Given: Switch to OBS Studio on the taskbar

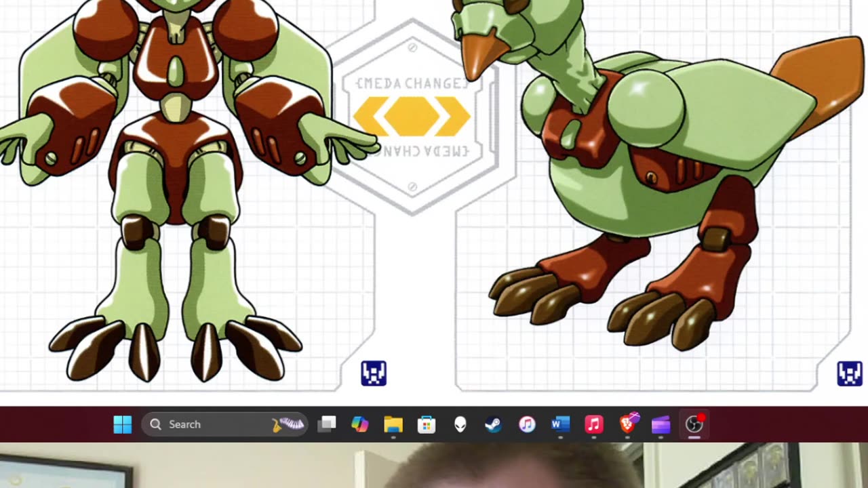Looking at the screenshot, I should 694,424.
